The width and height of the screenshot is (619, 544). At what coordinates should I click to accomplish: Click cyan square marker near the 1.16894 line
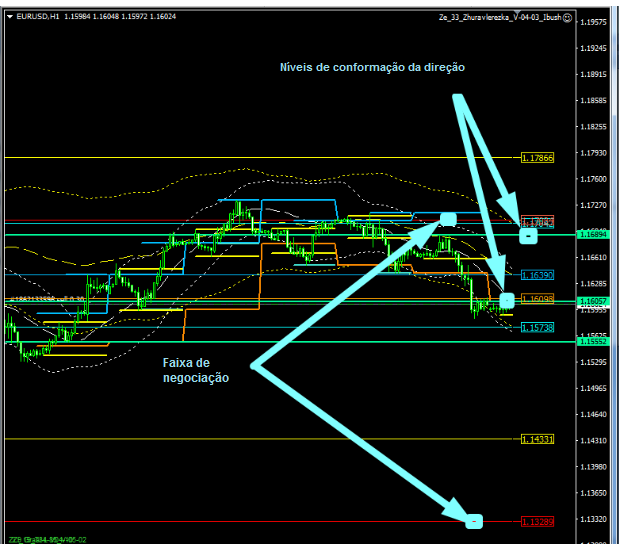tap(529, 236)
